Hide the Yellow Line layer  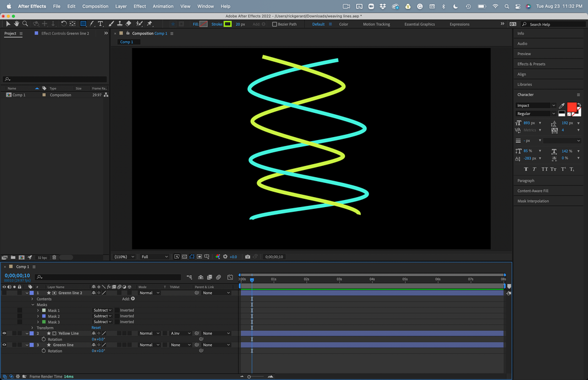tap(4, 334)
